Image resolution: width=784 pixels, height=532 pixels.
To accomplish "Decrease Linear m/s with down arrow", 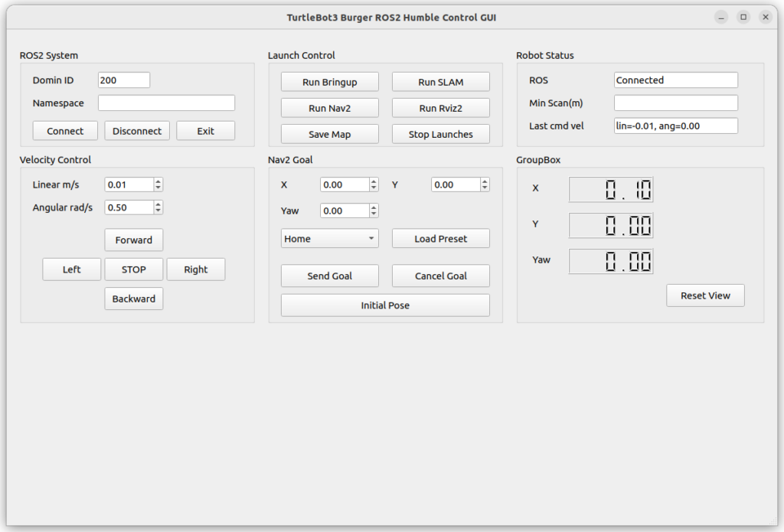I will click(x=158, y=188).
